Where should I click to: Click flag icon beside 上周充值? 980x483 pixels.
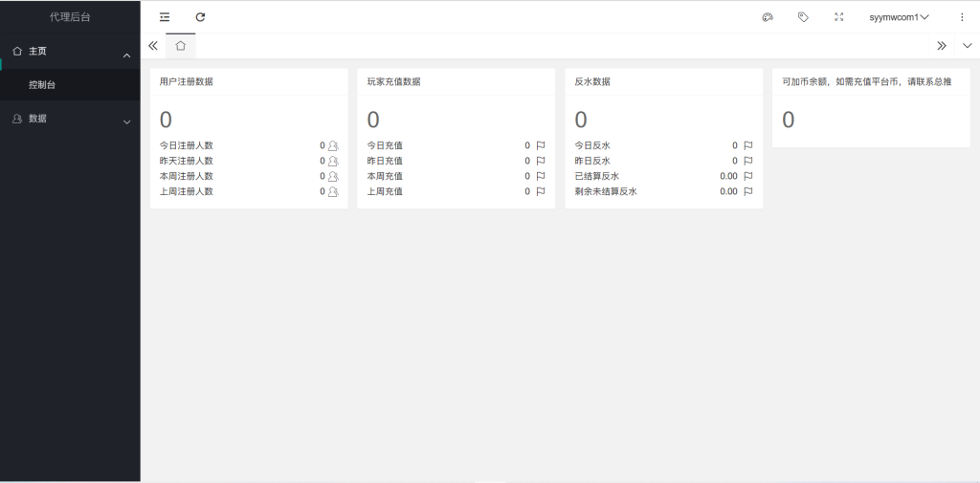coord(541,192)
